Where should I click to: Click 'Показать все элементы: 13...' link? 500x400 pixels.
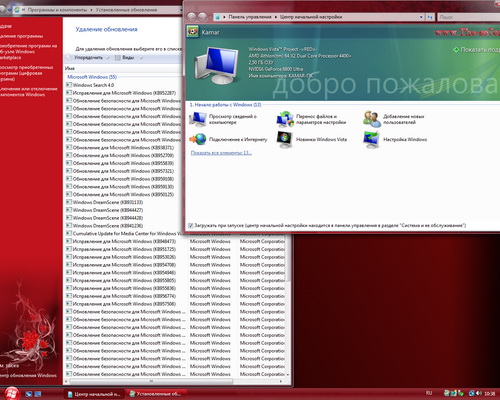(x=221, y=153)
